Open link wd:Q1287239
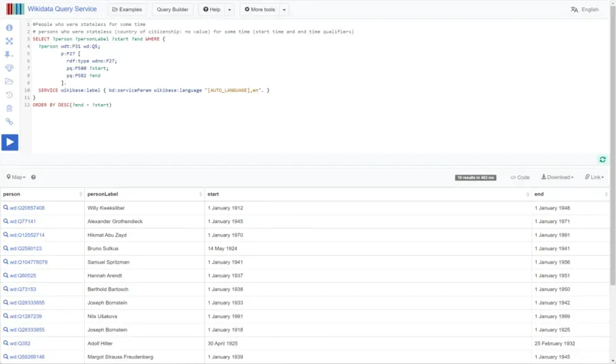 [25, 316]
